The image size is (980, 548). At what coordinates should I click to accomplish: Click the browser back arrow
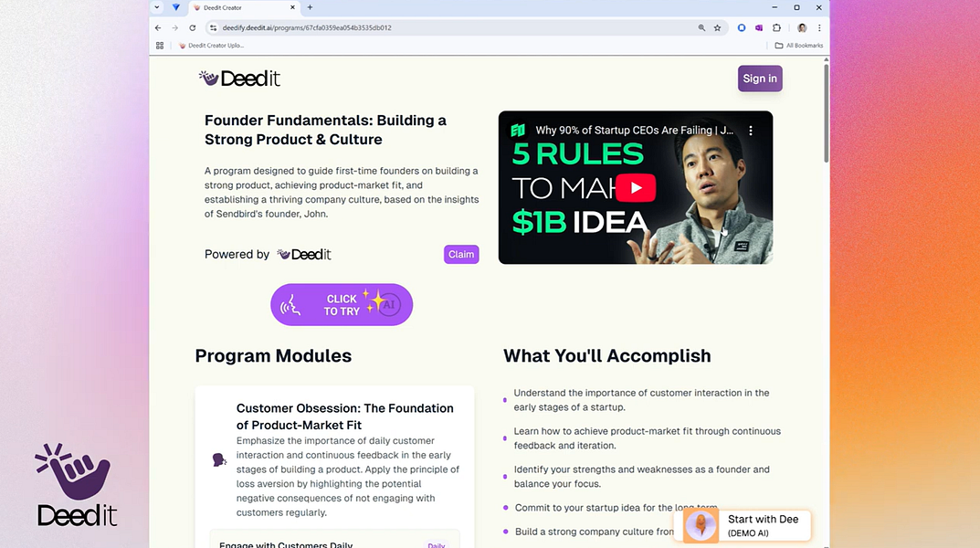[x=158, y=27]
